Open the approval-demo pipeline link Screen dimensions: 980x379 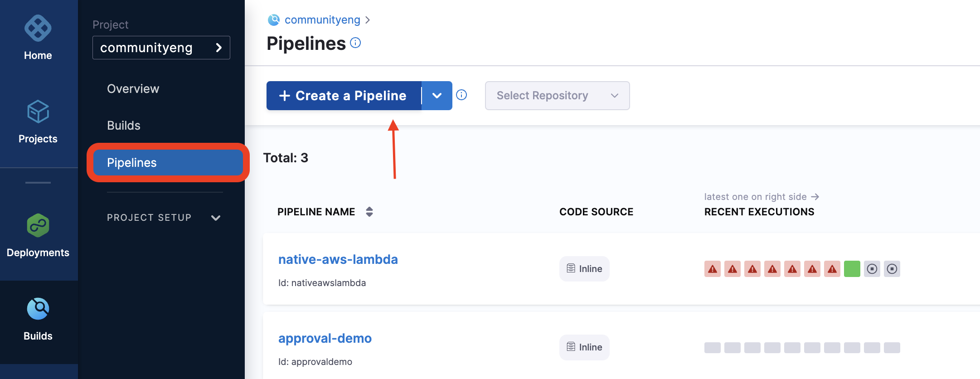click(325, 338)
